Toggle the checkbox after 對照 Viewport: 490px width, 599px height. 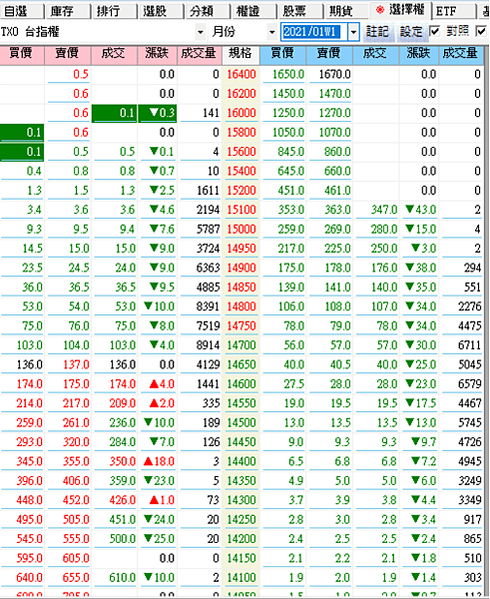click(481, 31)
